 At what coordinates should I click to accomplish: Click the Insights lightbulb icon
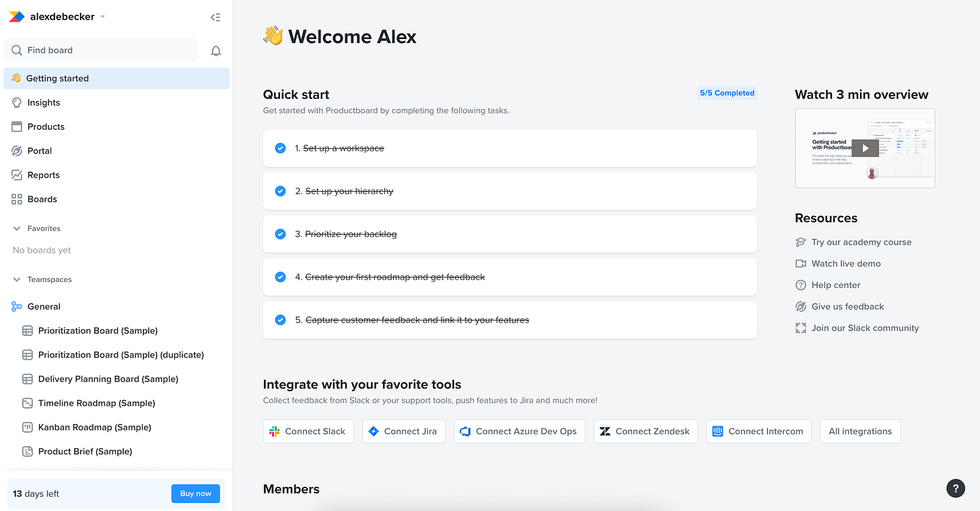tap(17, 102)
